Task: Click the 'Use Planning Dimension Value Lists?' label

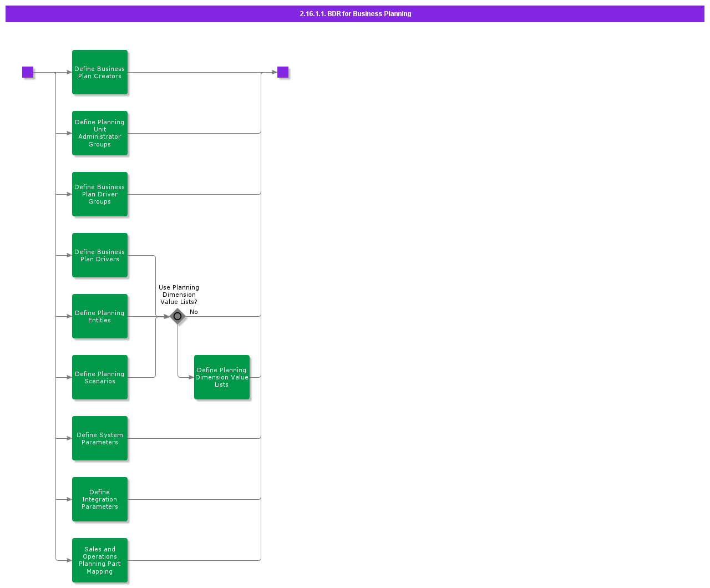Action: coord(179,295)
